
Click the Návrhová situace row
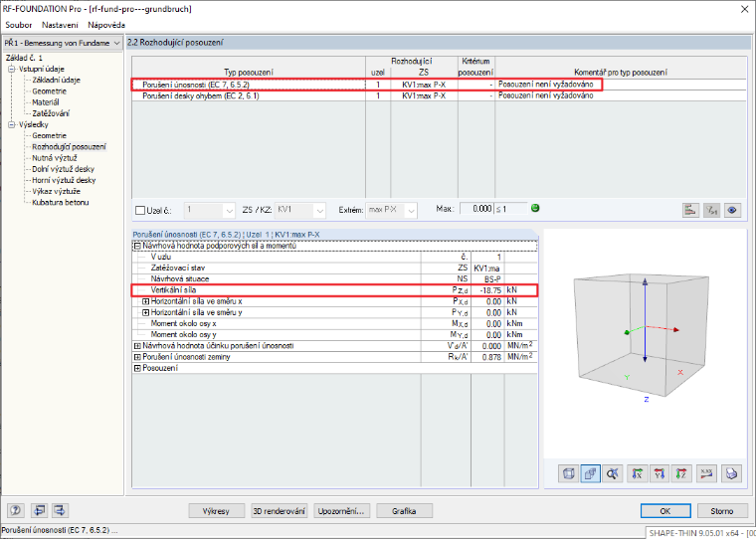334,279
